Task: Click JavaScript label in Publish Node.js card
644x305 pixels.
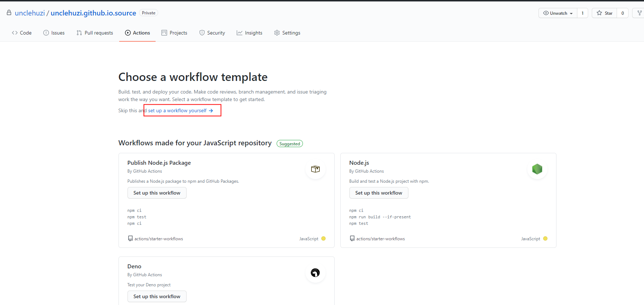Action: pyautogui.click(x=309, y=239)
